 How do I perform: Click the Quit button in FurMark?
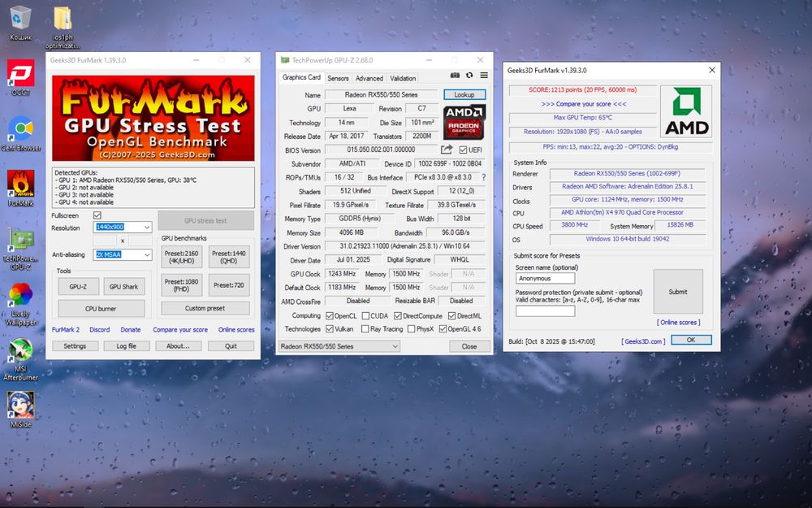tap(231, 345)
